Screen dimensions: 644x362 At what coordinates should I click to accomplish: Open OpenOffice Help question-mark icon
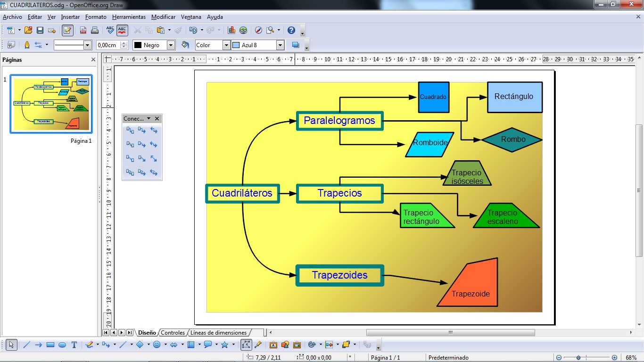(291, 30)
